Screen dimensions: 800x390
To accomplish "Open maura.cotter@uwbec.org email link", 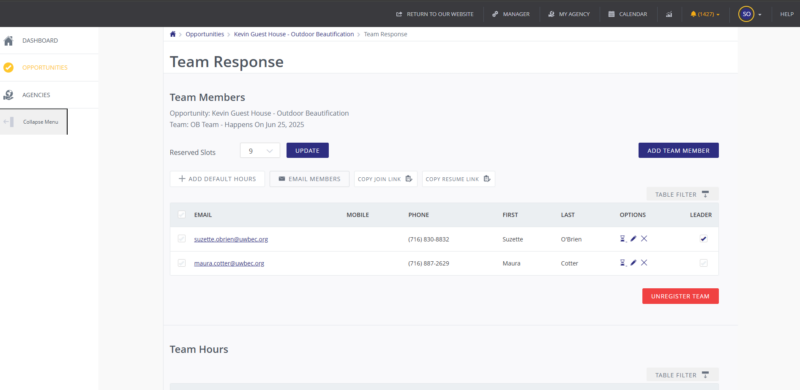I will [229, 263].
